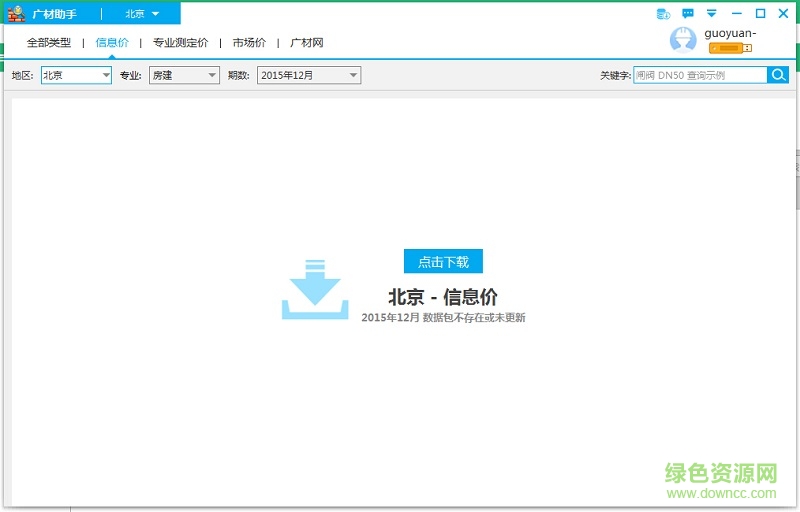Click the large download arrow graphic

point(314,289)
